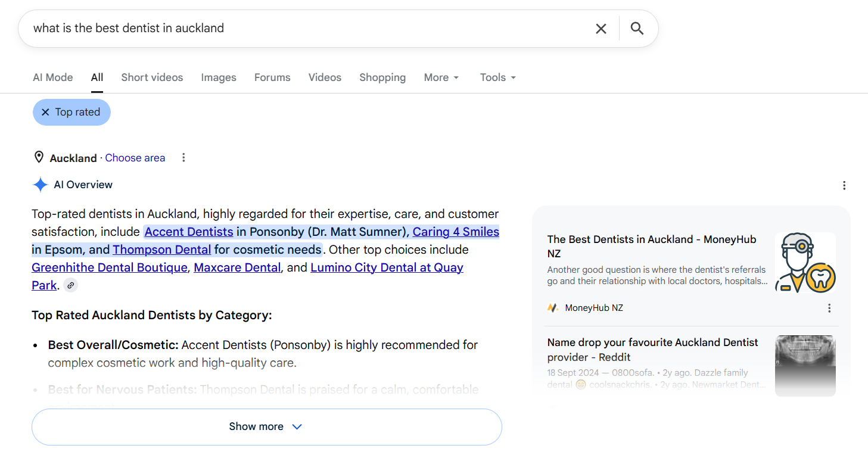Open the Forums tab

coord(272,77)
